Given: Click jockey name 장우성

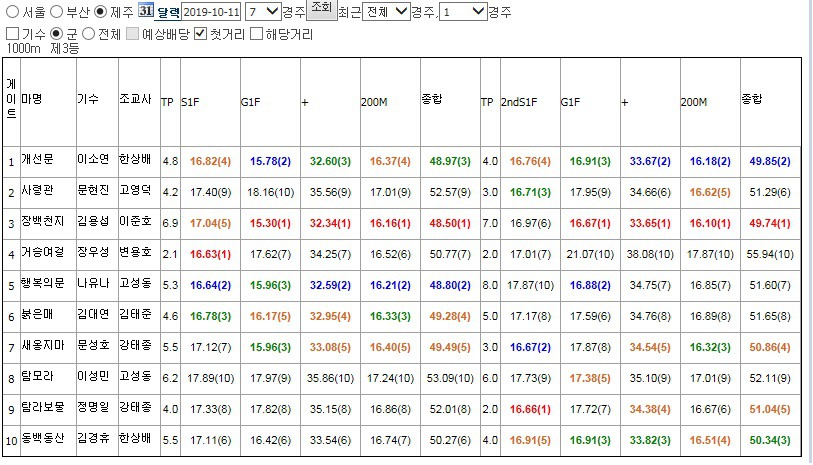Looking at the screenshot, I should pos(93,252).
